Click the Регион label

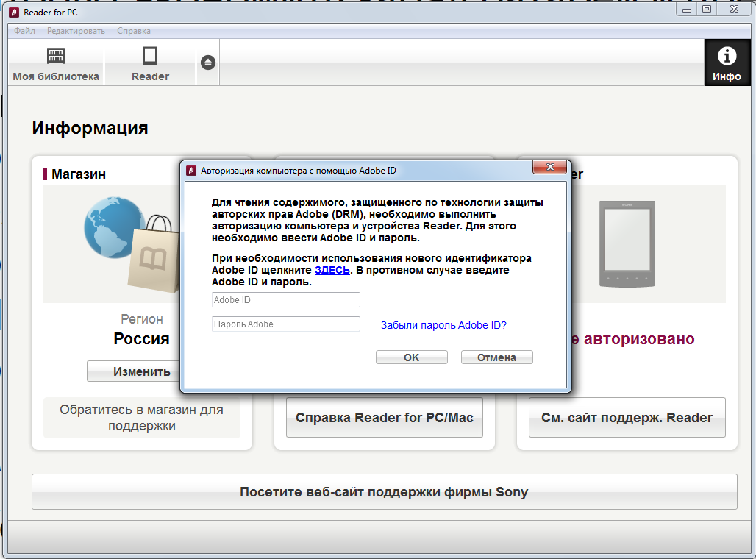pos(142,319)
